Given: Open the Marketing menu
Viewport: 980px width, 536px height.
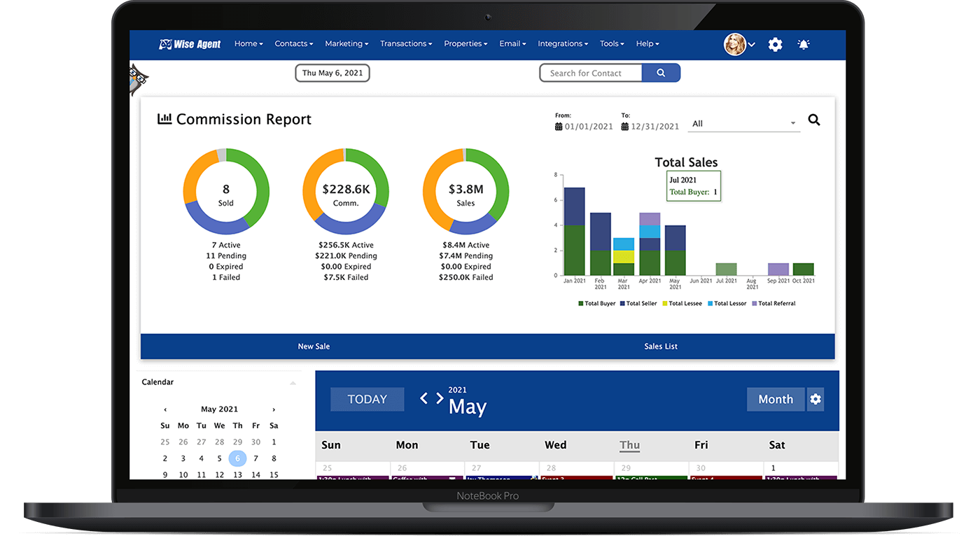Looking at the screenshot, I should 346,43.
